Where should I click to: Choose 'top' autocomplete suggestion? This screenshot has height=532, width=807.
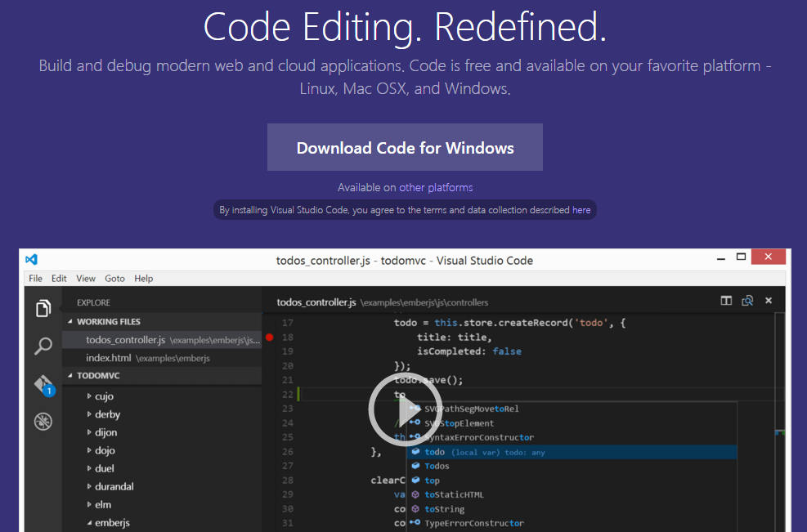pos(572,481)
